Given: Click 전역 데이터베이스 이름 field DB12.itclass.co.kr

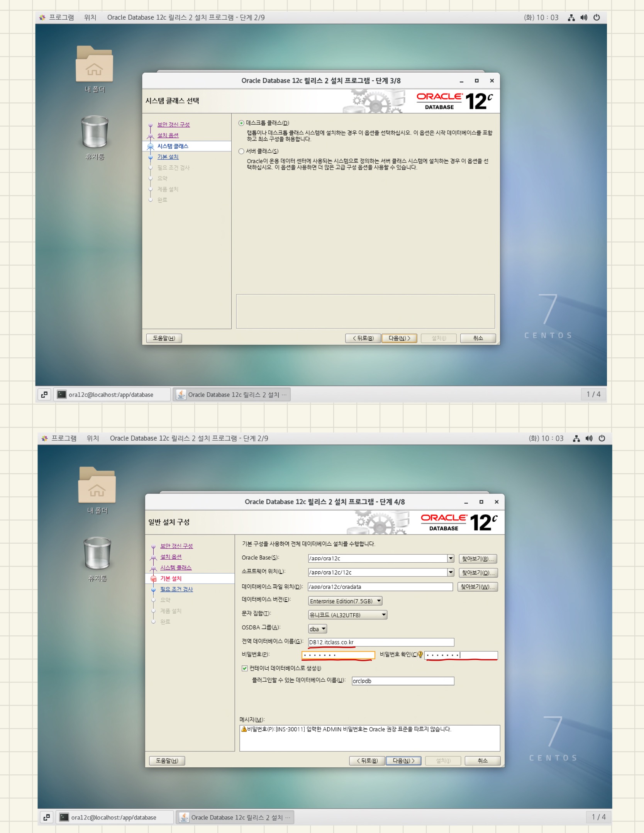Looking at the screenshot, I should click(x=381, y=642).
